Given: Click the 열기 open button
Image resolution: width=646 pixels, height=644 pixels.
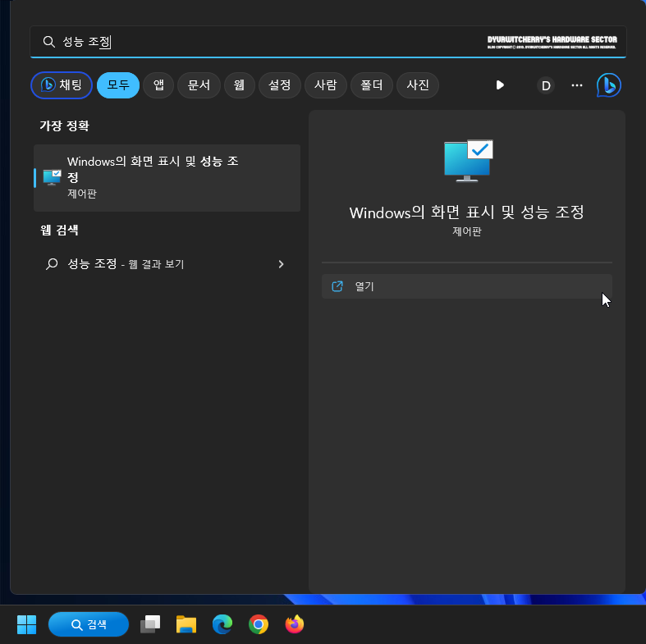Looking at the screenshot, I should tap(467, 286).
